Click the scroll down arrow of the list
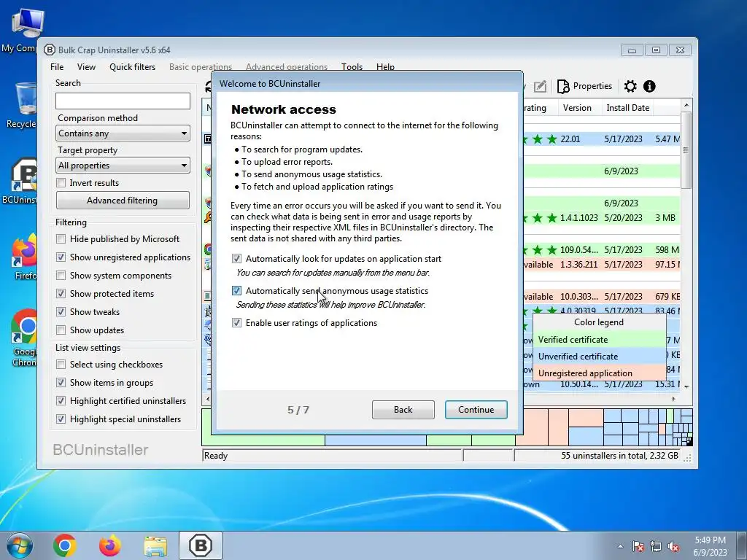The height and width of the screenshot is (560, 747). [x=686, y=386]
